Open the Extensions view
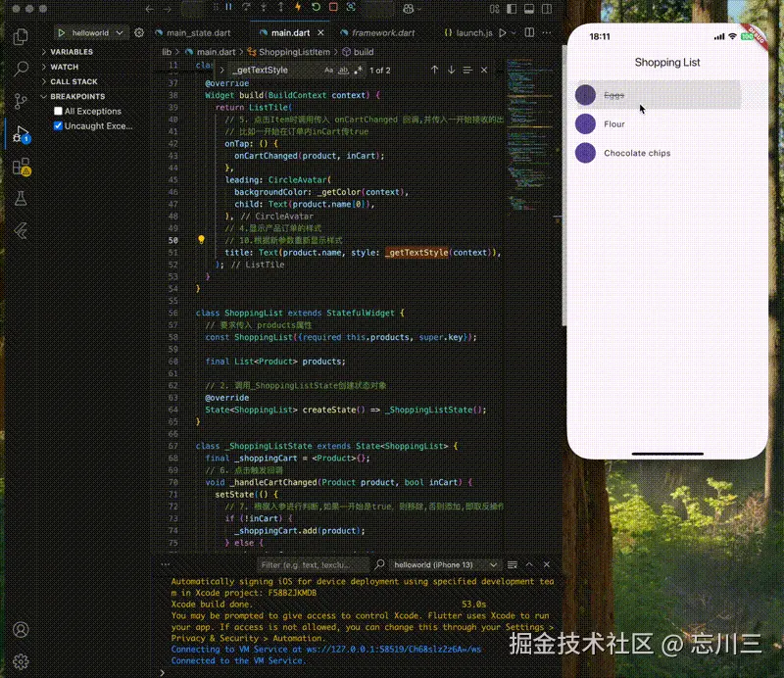The width and height of the screenshot is (784, 678). [x=21, y=167]
